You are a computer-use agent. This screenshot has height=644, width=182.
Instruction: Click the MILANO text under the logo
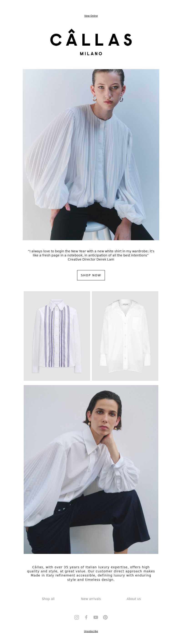(91, 54)
